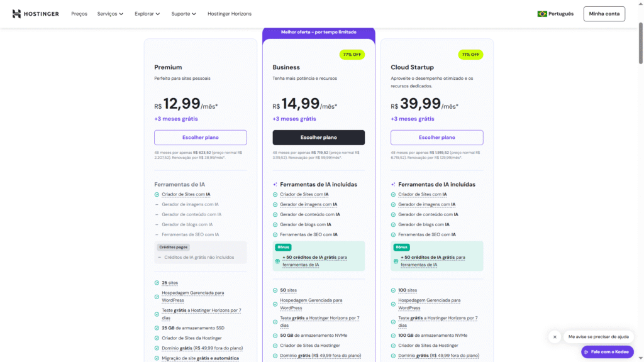Image resolution: width=644 pixels, height=362 pixels.
Task: Click Business's Gerador de blogs com IA
Action: click(x=305, y=224)
